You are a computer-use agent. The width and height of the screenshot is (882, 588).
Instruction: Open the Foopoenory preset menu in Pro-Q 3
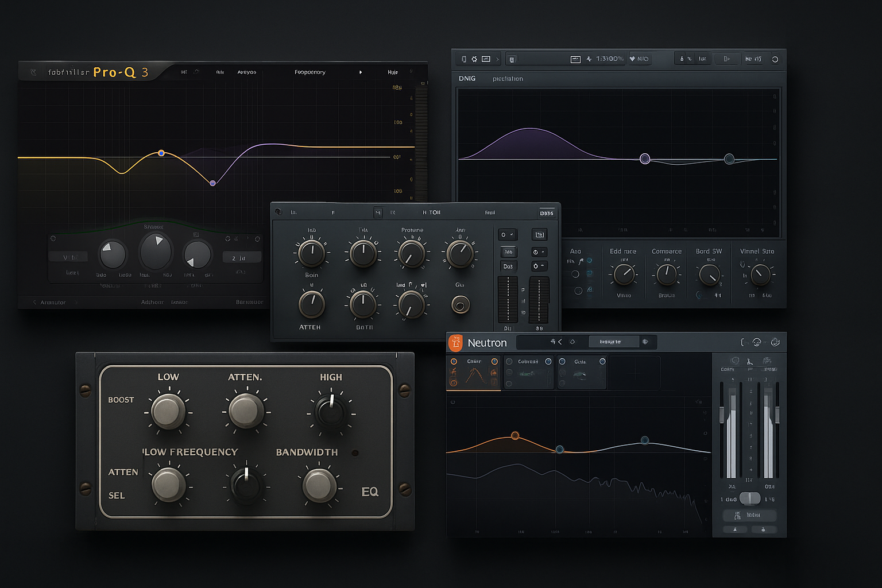(x=310, y=72)
